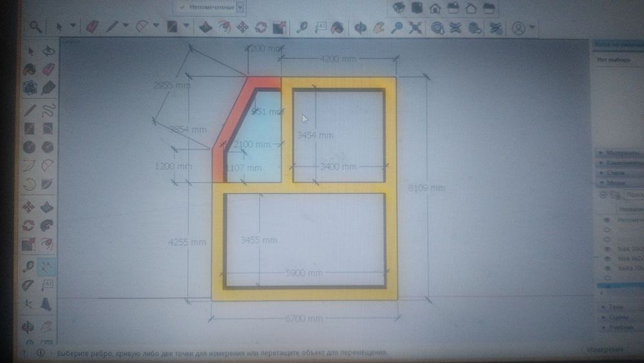Pick the Rotate tool in the top toolbar
This screenshot has width=644, height=363.
tap(261, 28)
